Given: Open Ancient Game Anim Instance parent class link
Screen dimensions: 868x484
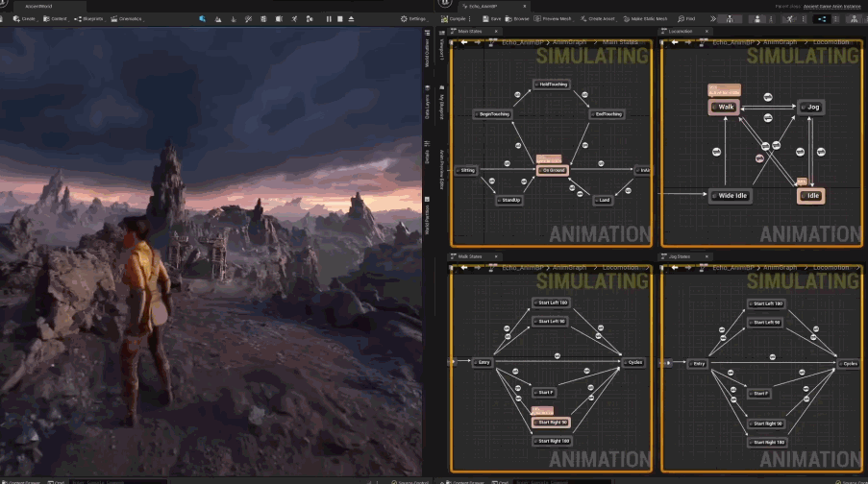Looking at the screenshot, I should pyautogui.click(x=832, y=6).
